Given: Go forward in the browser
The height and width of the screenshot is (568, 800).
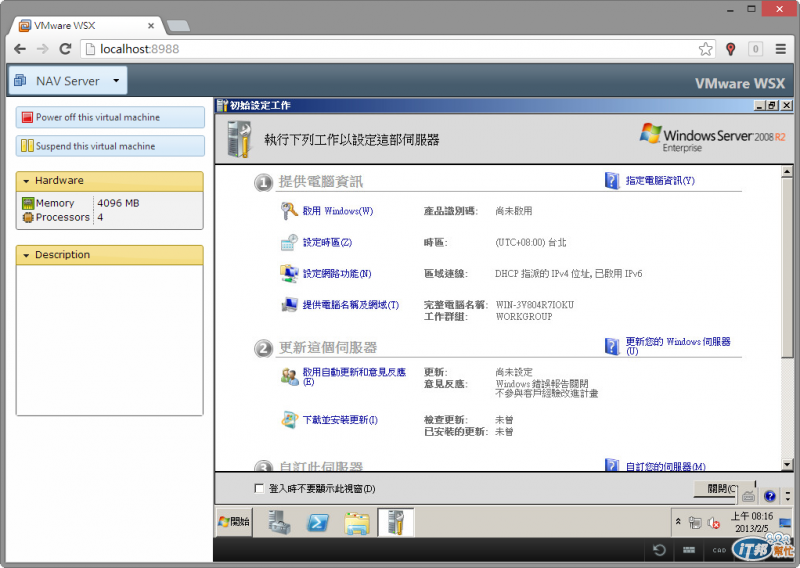Looking at the screenshot, I should tap(43, 49).
